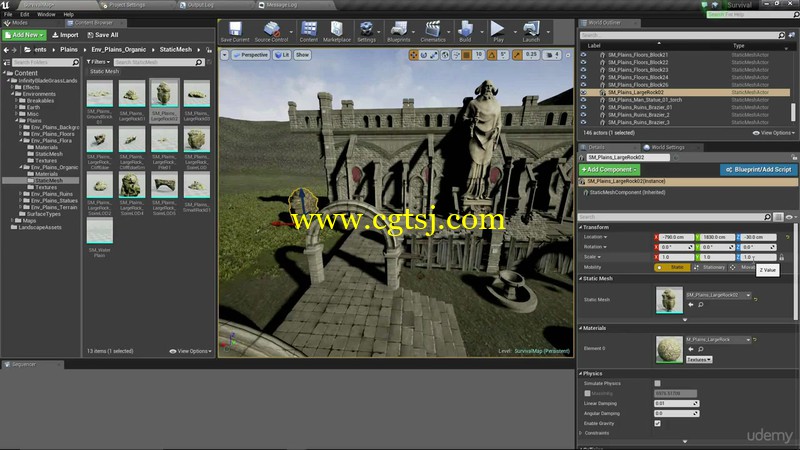Select the scale gizmo mode icon

point(433,55)
